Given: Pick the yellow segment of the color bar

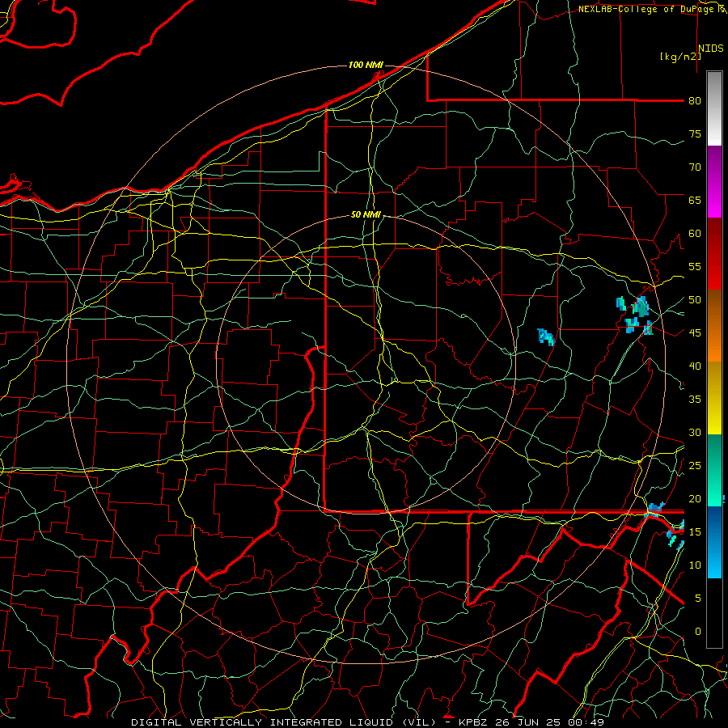Looking at the screenshot, I should pos(714,398).
